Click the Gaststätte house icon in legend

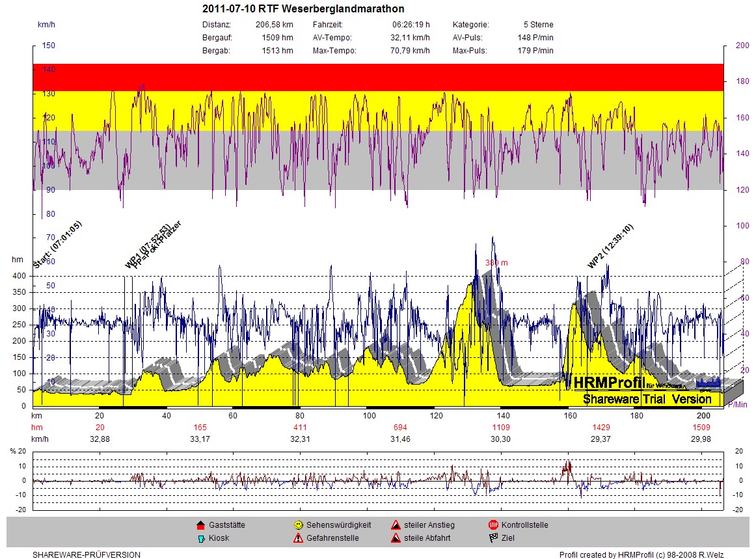[x=200, y=525]
